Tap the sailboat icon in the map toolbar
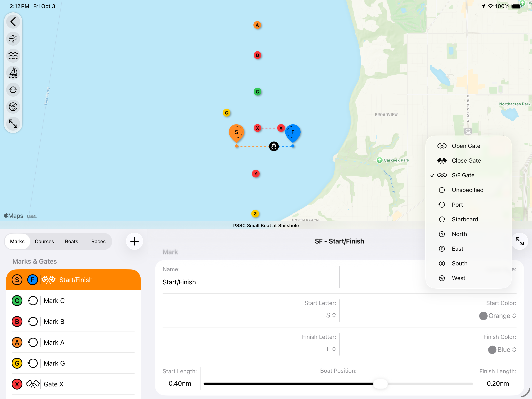The image size is (532, 399). pyautogui.click(x=13, y=73)
